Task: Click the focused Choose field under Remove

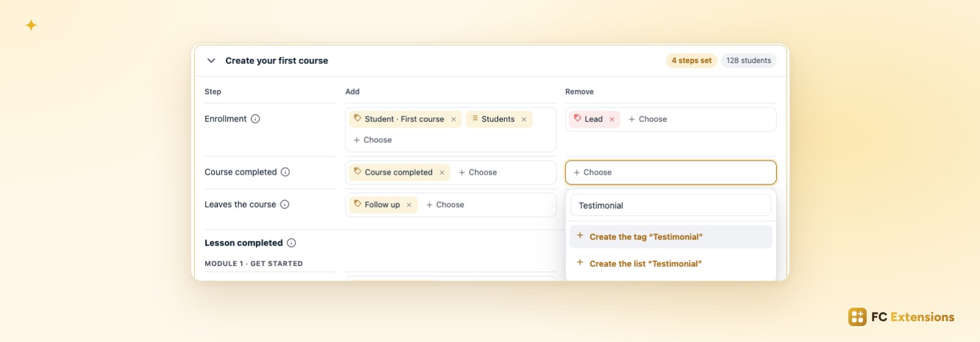Action: tap(671, 173)
